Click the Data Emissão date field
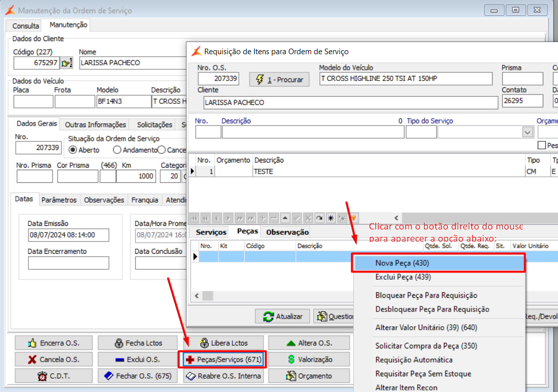The image size is (558, 392). point(68,235)
